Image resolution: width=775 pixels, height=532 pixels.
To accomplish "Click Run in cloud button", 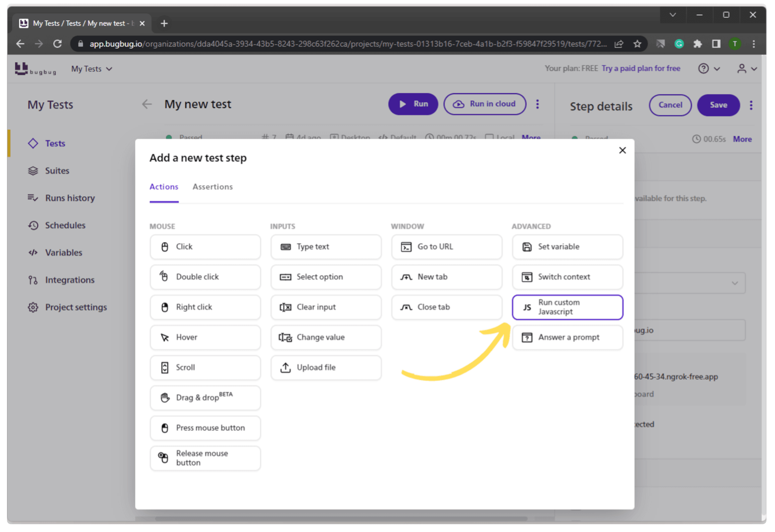I will (485, 104).
